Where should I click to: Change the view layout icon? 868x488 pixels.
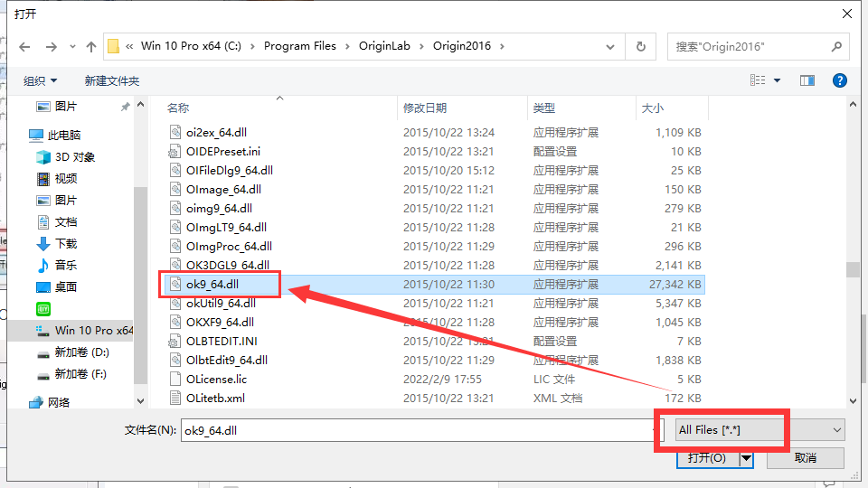758,80
